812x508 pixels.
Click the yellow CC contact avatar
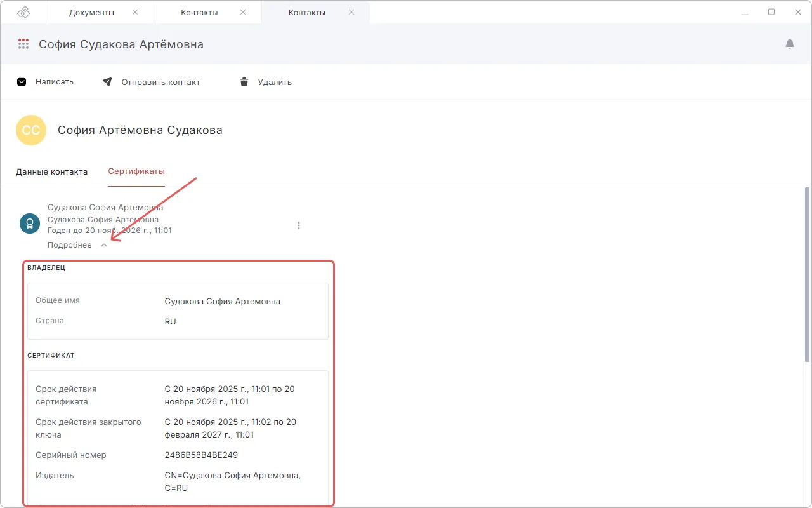point(30,130)
